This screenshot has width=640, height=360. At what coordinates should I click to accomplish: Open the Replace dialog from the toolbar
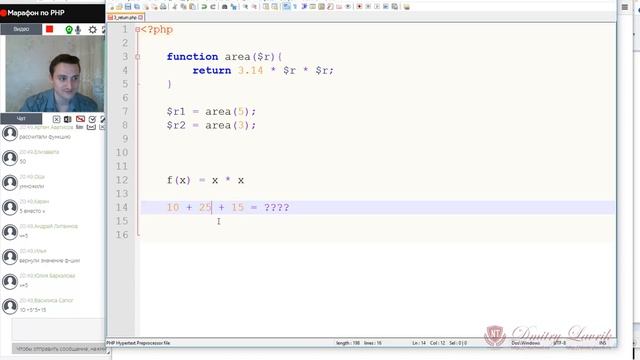tap(233, 7)
